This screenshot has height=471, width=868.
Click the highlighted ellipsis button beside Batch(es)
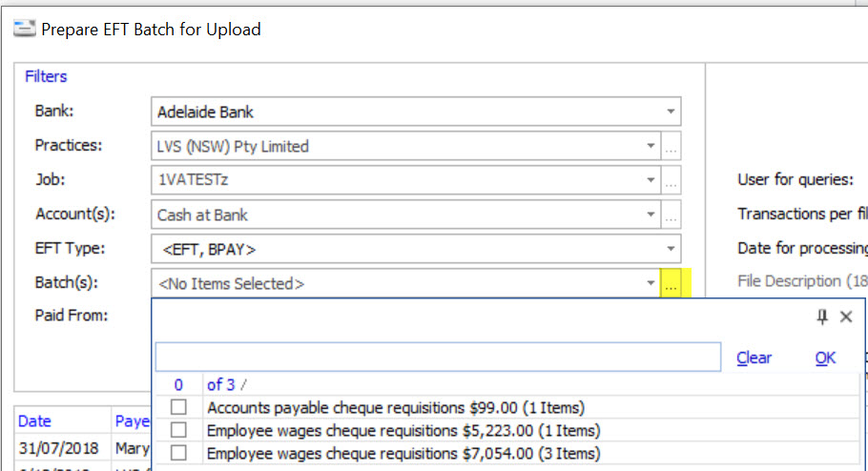(672, 283)
